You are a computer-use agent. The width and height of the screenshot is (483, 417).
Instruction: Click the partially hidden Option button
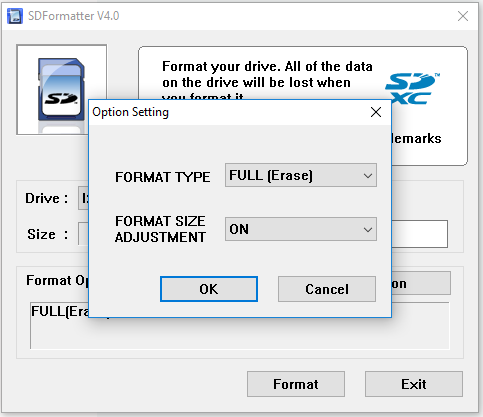(x=421, y=283)
